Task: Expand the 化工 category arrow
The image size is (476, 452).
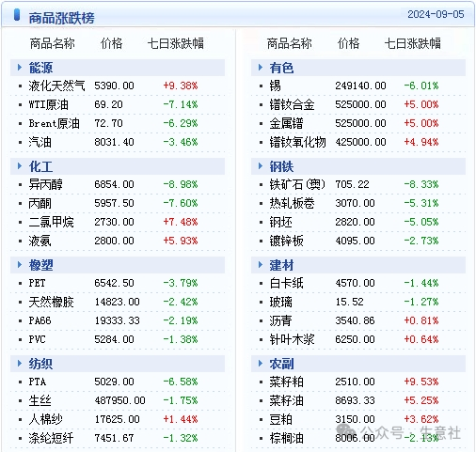Action: (20, 166)
